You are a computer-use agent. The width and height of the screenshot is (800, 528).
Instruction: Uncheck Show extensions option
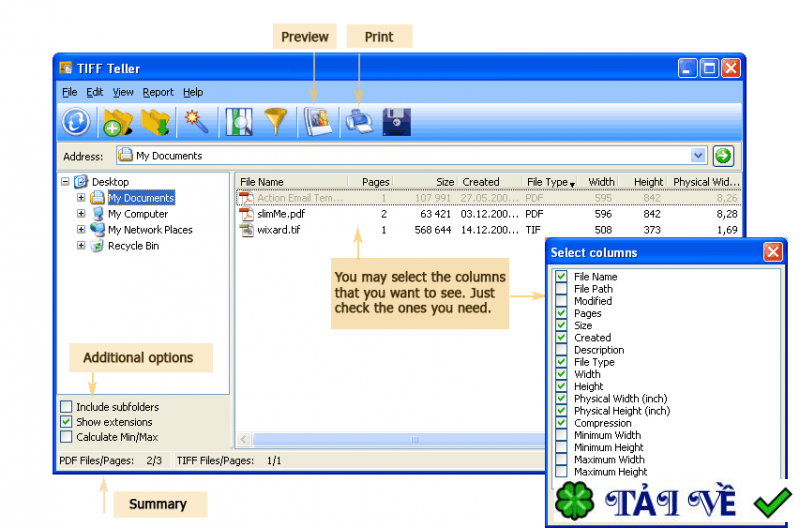66,421
